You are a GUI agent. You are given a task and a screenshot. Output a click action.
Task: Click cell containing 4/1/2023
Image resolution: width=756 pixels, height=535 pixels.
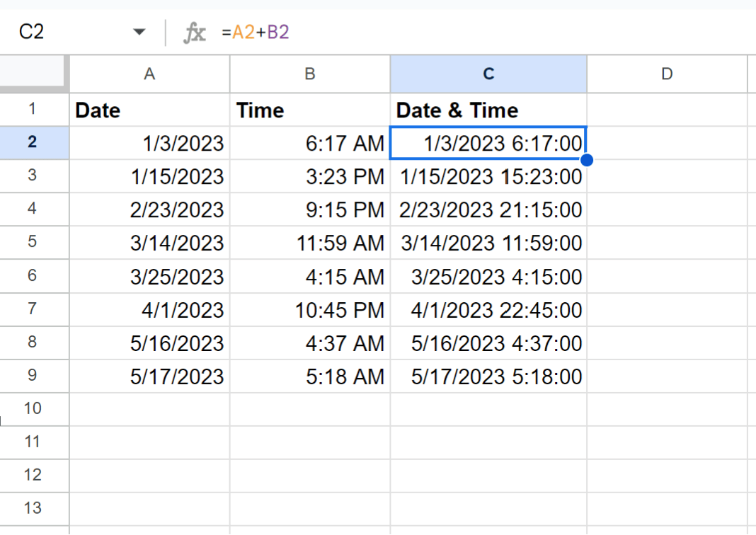(149, 310)
